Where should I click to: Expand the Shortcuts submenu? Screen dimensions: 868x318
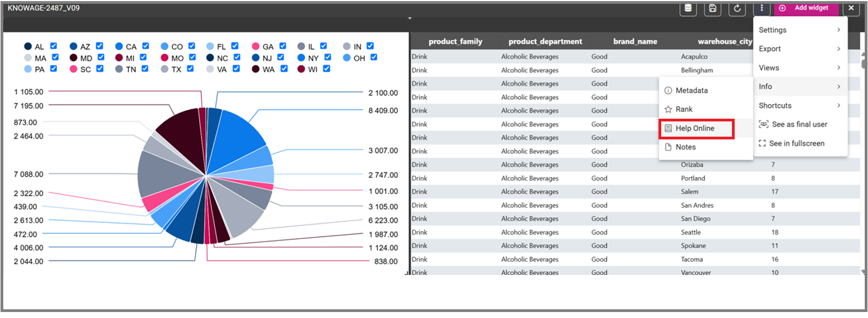pyautogui.click(x=801, y=106)
